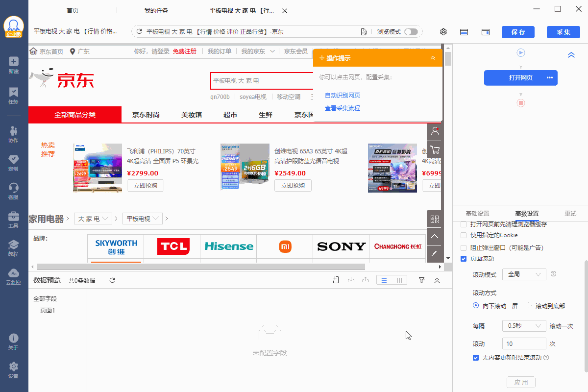588x392 pixels.
Task: Select 滚动到底部 radio button
Action: 529,306
